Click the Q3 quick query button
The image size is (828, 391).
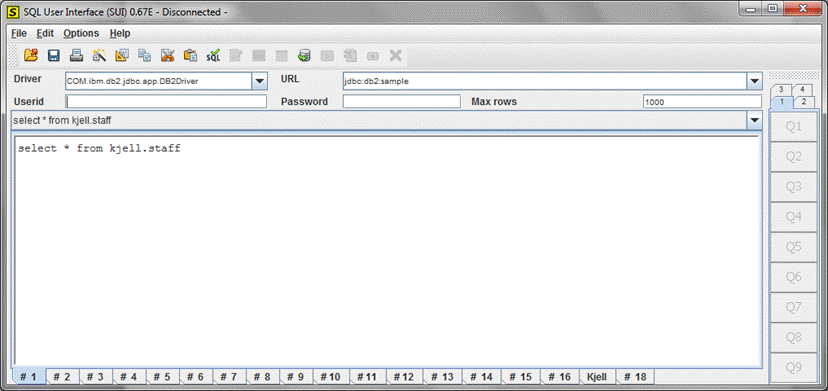point(794,187)
